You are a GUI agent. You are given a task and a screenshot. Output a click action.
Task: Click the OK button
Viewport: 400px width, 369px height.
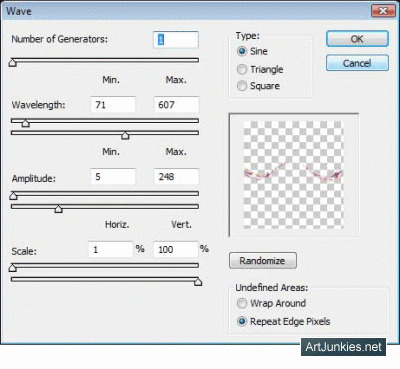click(357, 39)
